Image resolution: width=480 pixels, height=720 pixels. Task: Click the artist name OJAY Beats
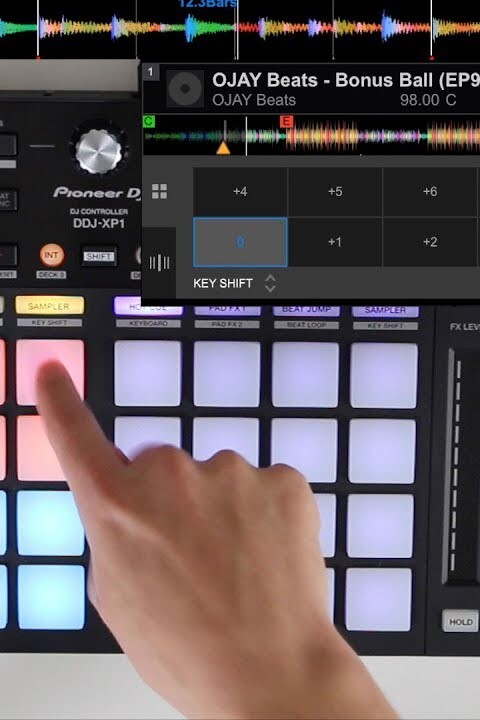(254, 100)
